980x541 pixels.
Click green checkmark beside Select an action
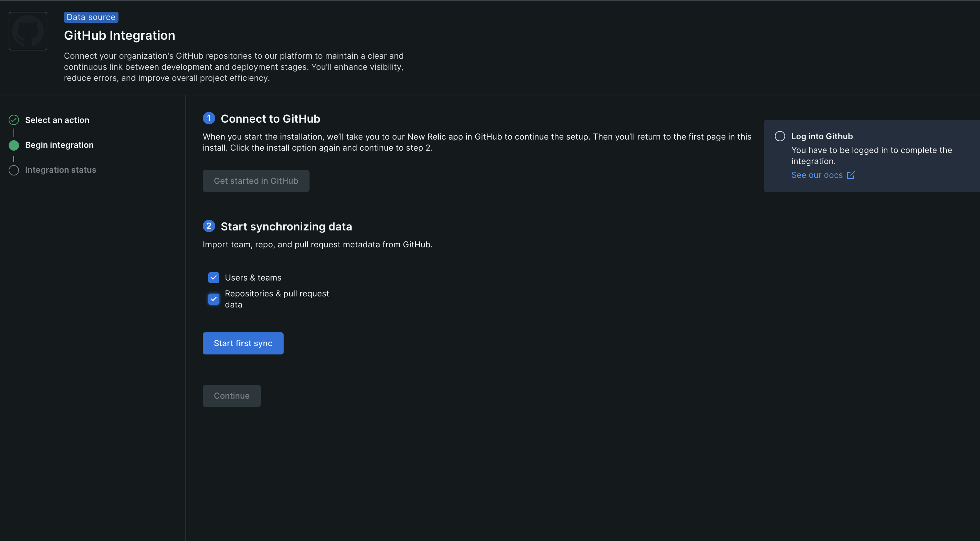click(x=14, y=120)
